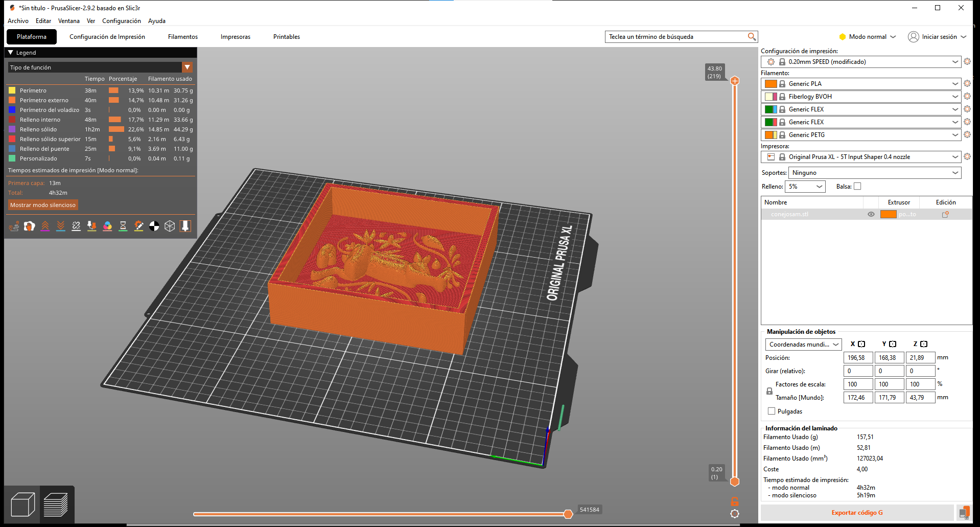Image resolution: width=980 pixels, height=527 pixels.
Task: Switch to the Filamentos tab
Action: (182, 37)
